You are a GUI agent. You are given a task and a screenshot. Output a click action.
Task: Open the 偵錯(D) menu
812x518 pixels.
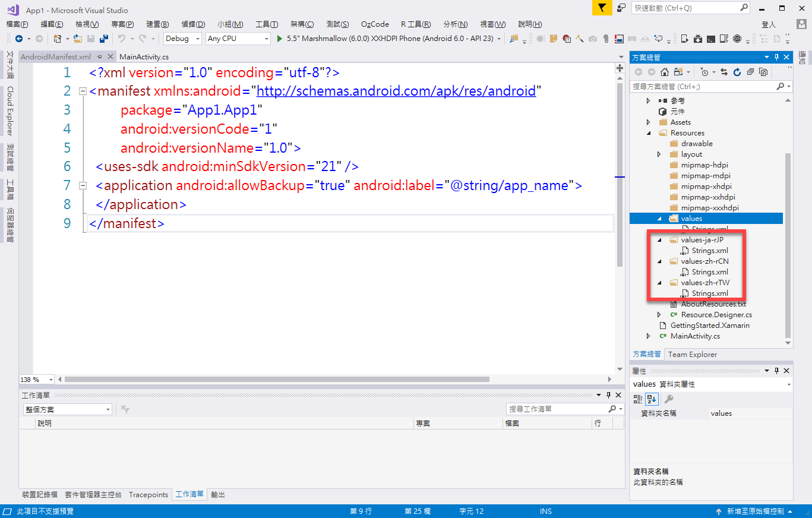click(x=193, y=24)
